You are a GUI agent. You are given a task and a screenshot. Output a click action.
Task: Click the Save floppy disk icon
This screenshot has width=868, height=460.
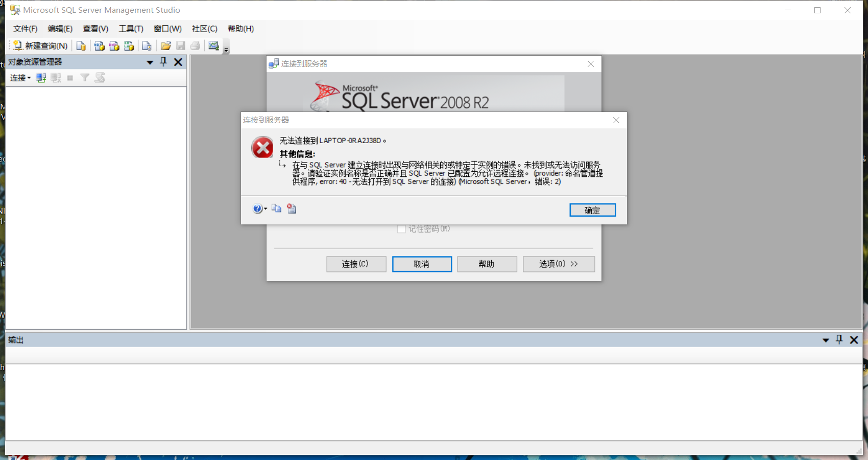coord(180,45)
